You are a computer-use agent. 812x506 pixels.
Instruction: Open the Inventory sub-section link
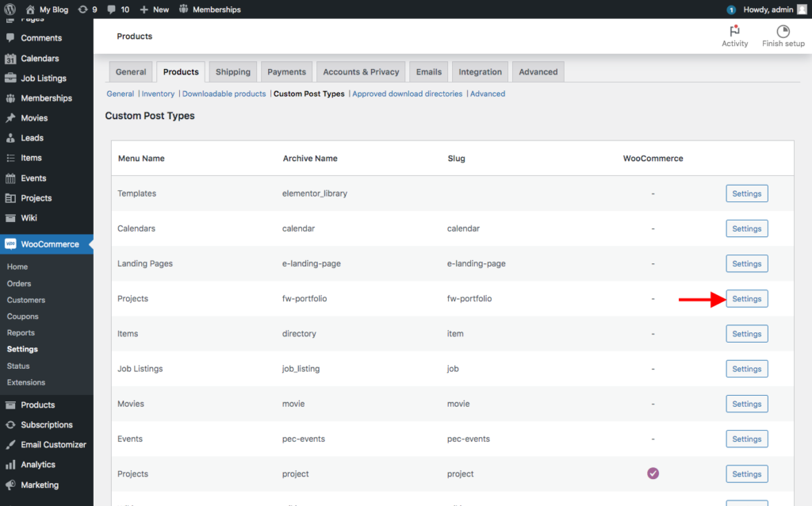click(158, 94)
